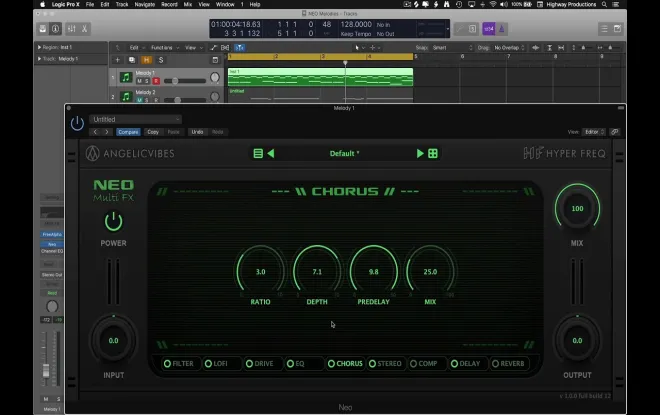Open the tracks Edit dropdown menu
The width and height of the screenshot is (660, 415).
[x=137, y=48]
